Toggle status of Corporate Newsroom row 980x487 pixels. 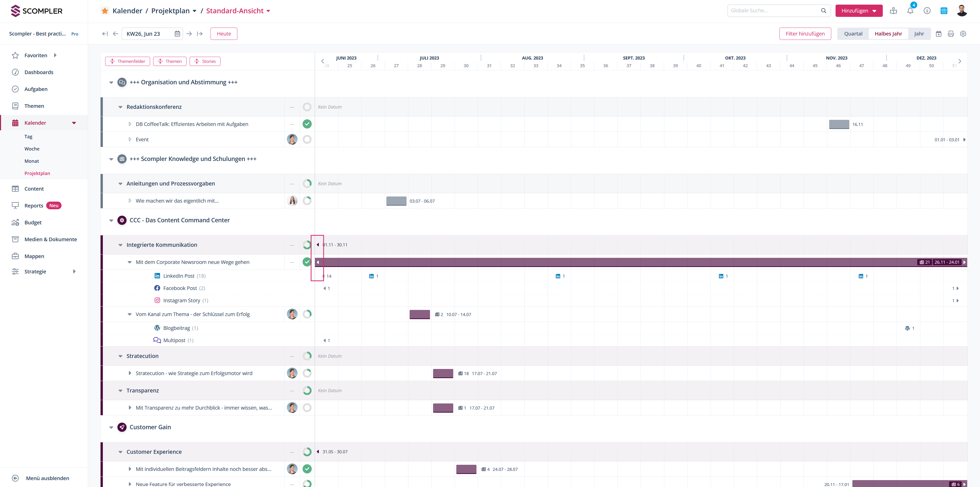[x=307, y=262]
